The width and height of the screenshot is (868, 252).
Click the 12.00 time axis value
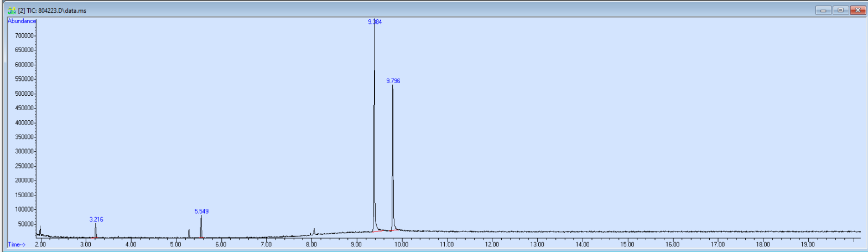(492, 244)
